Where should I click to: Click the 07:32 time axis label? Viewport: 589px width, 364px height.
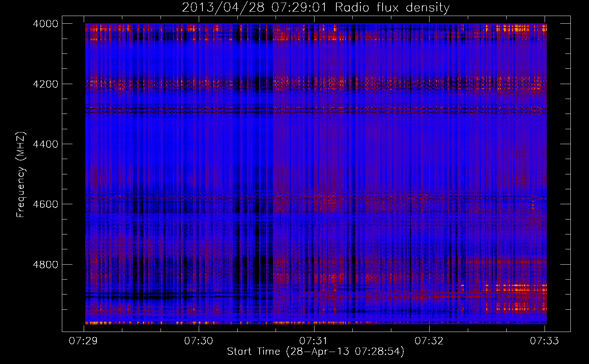click(x=429, y=341)
